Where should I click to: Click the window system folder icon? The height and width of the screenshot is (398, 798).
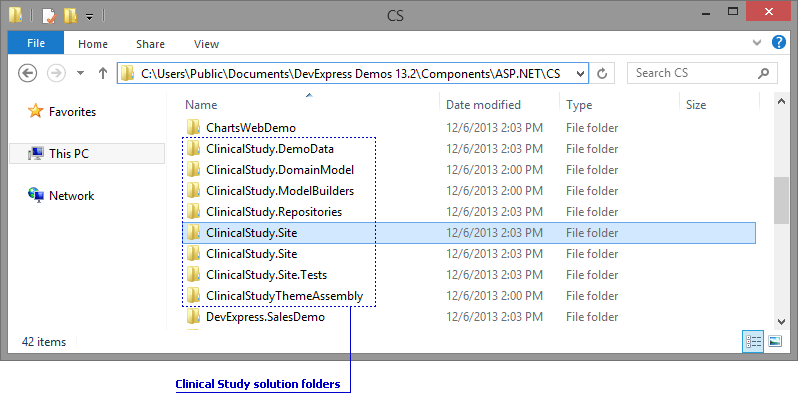coord(16,16)
